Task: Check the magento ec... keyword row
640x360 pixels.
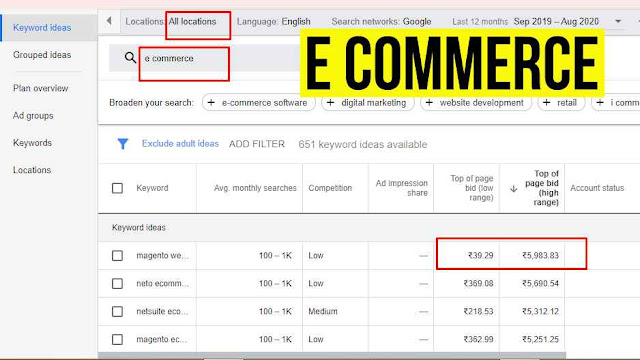Action: 117,339
